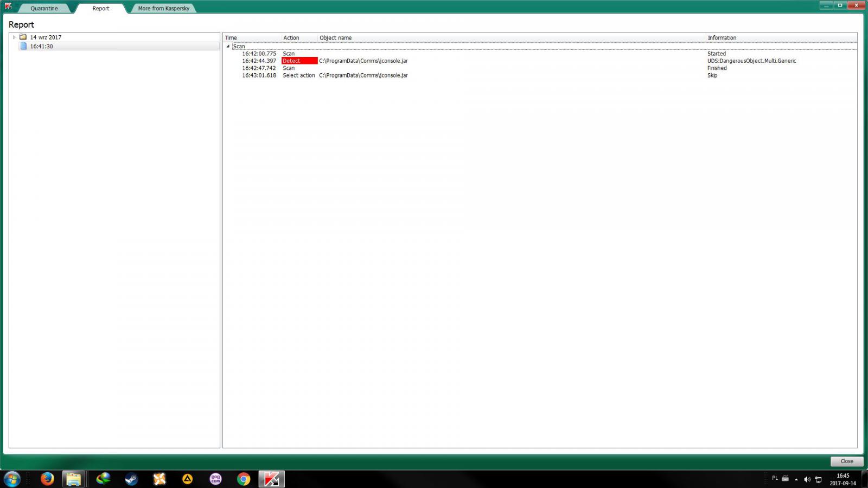
Task: Select the 16:42:47.742 Scan Finished row
Action: [x=540, y=68]
